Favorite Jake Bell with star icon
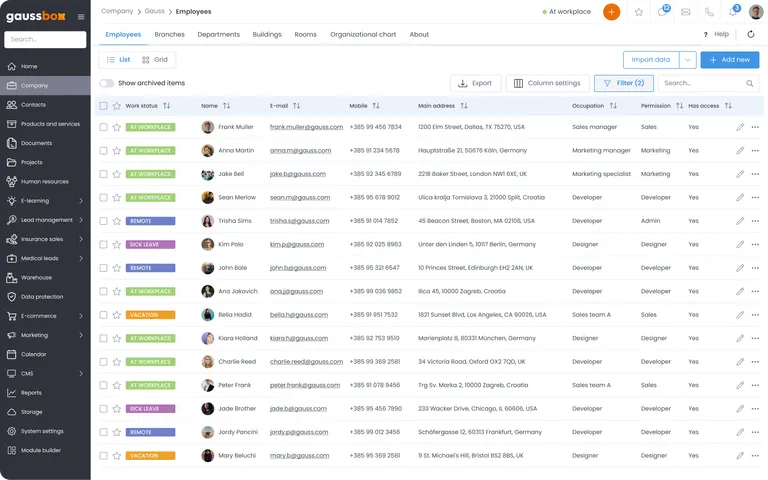Screen dimensions: 768x480 (117, 174)
